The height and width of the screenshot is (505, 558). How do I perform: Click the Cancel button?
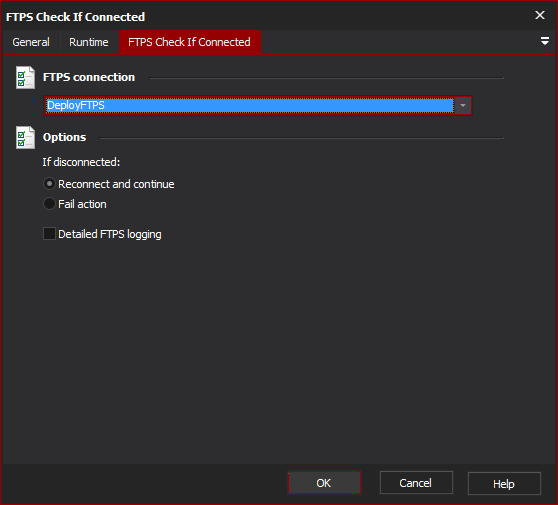coord(416,483)
